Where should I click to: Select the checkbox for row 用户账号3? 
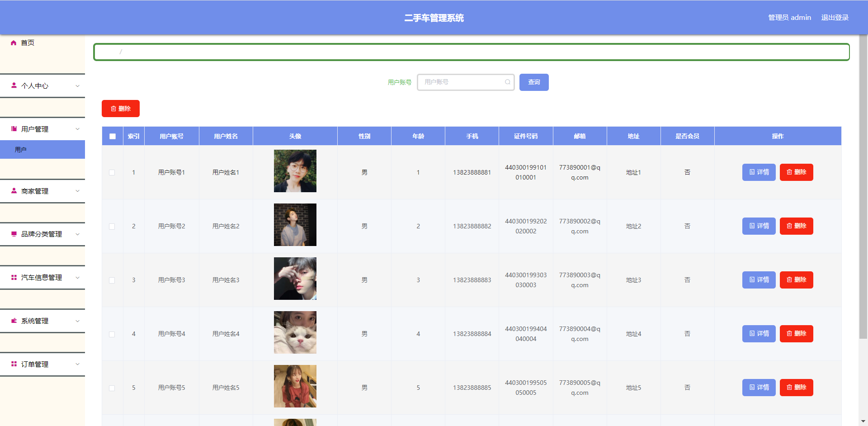click(x=112, y=280)
